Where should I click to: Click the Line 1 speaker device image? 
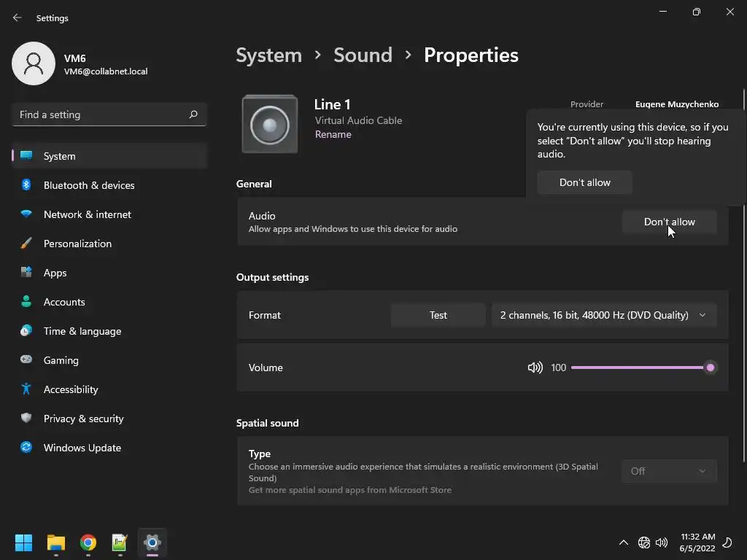(x=270, y=125)
